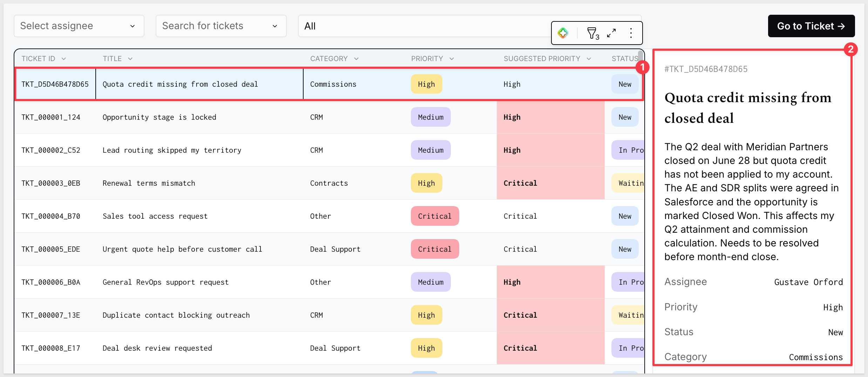Viewport: 868px width, 377px height.
Task: Click the All filter field
Action: pyautogui.click(x=424, y=26)
